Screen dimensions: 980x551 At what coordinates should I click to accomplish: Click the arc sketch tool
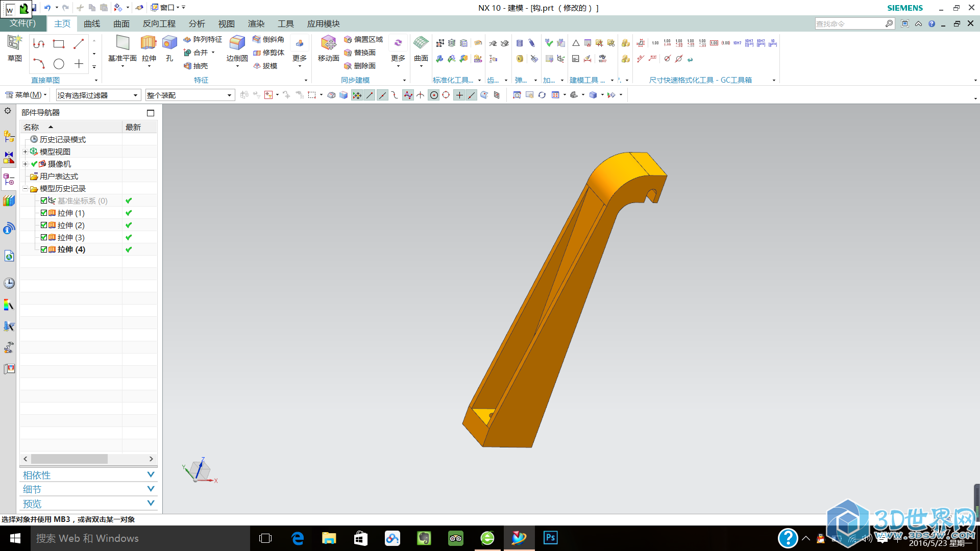coord(39,64)
